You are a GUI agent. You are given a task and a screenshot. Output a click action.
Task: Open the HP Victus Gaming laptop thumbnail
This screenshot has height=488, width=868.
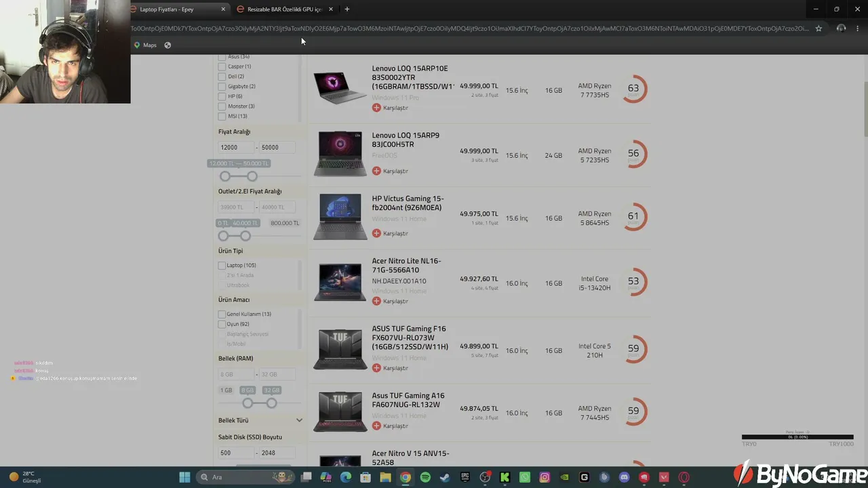click(x=340, y=217)
